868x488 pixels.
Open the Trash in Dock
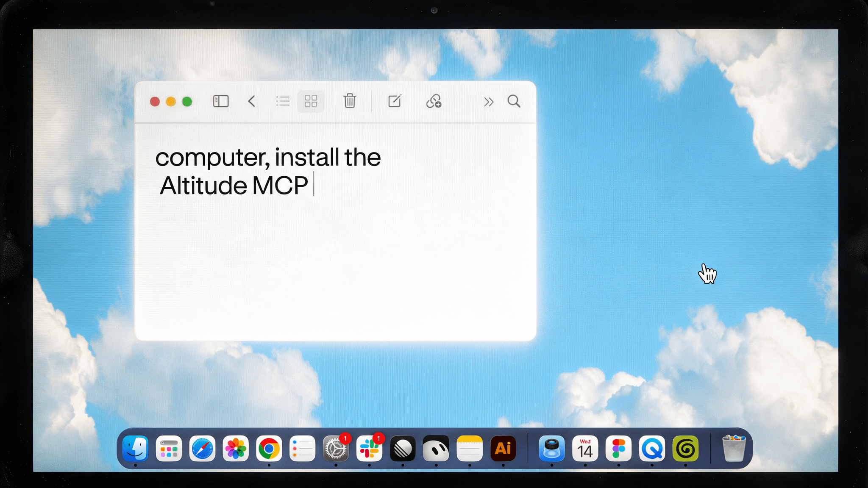(x=734, y=448)
